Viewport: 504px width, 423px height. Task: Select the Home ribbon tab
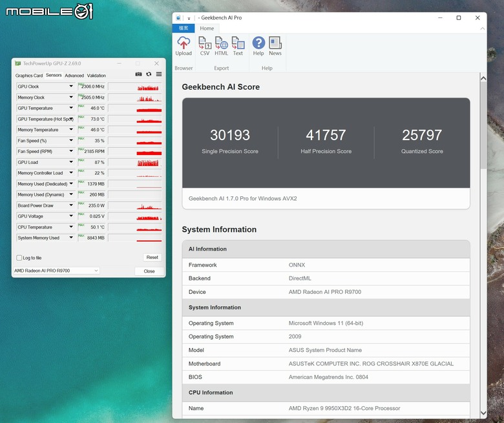207,28
